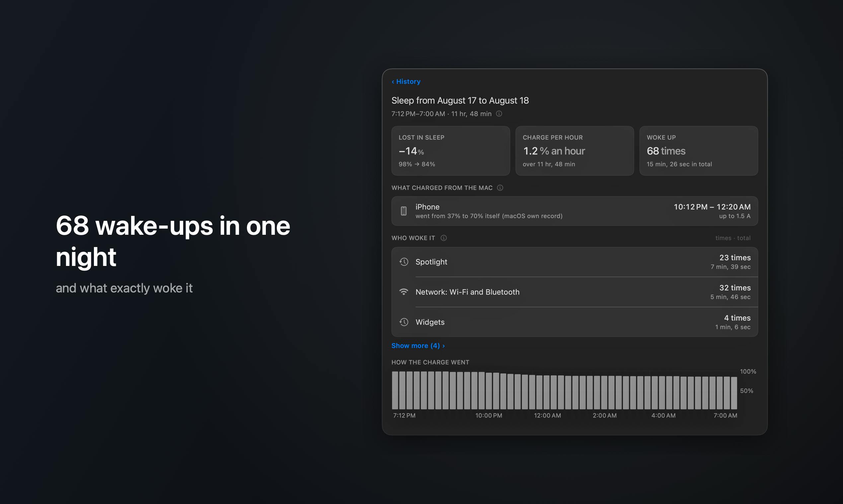Click 'up to 1.5 A' text
The width and height of the screenshot is (843, 504).
click(x=734, y=216)
